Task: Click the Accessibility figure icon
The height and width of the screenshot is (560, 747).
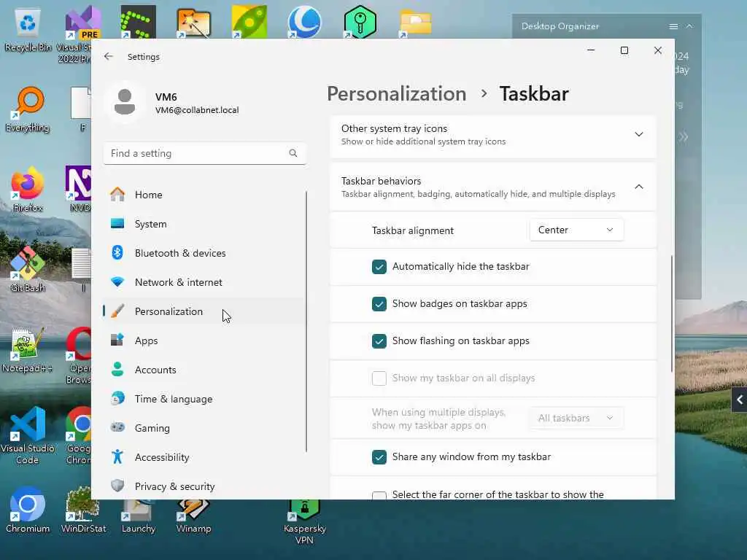Action: click(117, 456)
